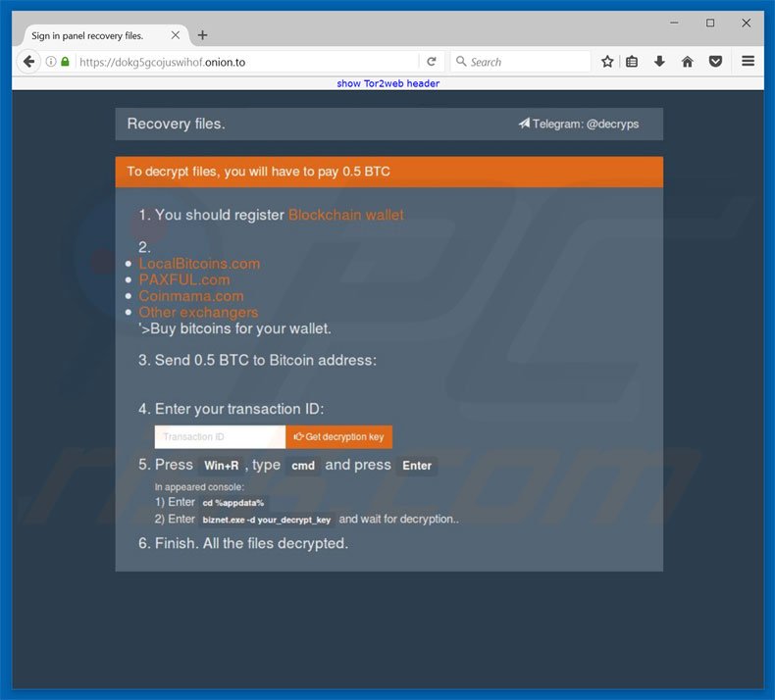The width and height of the screenshot is (775, 700).
Task: Open the Coinmama.com link
Action: click(x=190, y=296)
